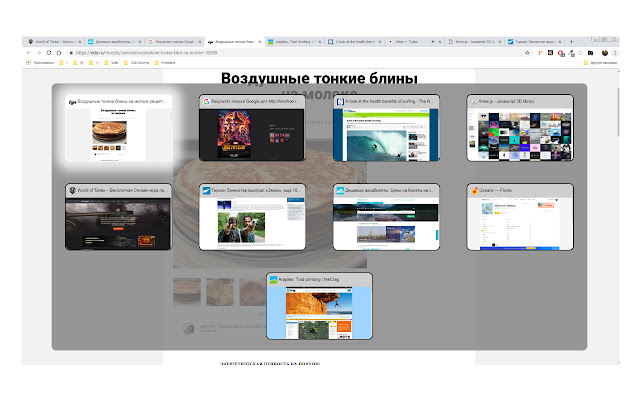This screenshot has width=640, height=400.
Task: Open the user profile avatar icon
Action: pyautogui.click(x=605, y=53)
